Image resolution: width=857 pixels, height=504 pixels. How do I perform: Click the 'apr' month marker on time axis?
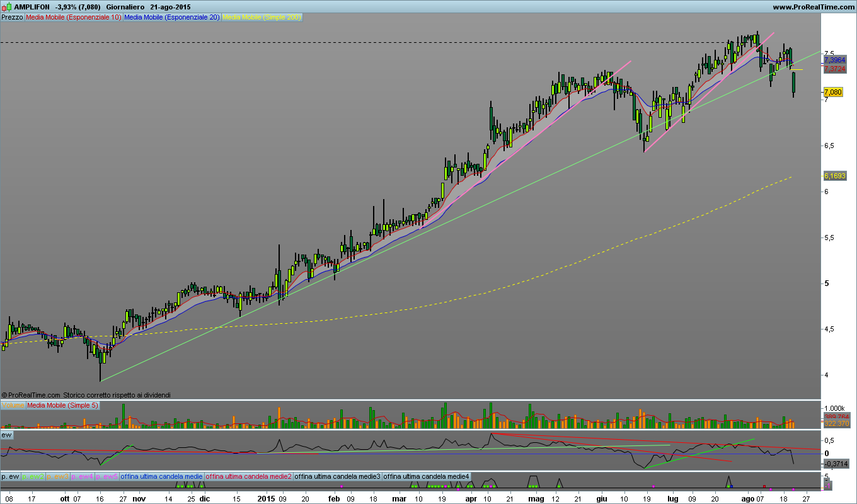(x=471, y=498)
